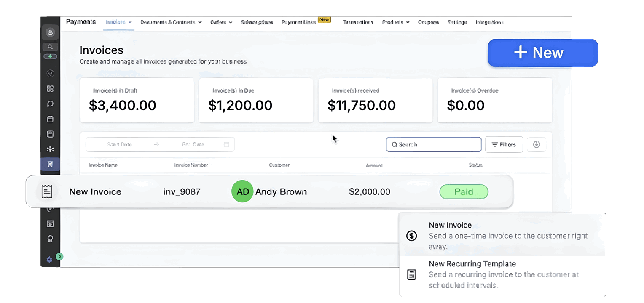The height and width of the screenshot is (303, 644).
Task: Select the highlighted Invoices icon in sidebar
Action: [50, 165]
